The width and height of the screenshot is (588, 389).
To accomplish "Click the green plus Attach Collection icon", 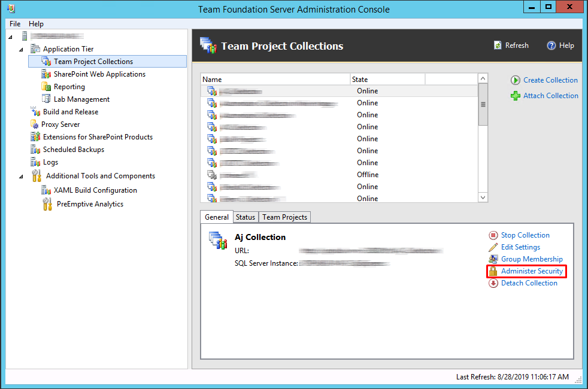I will click(x=516, y=96).
